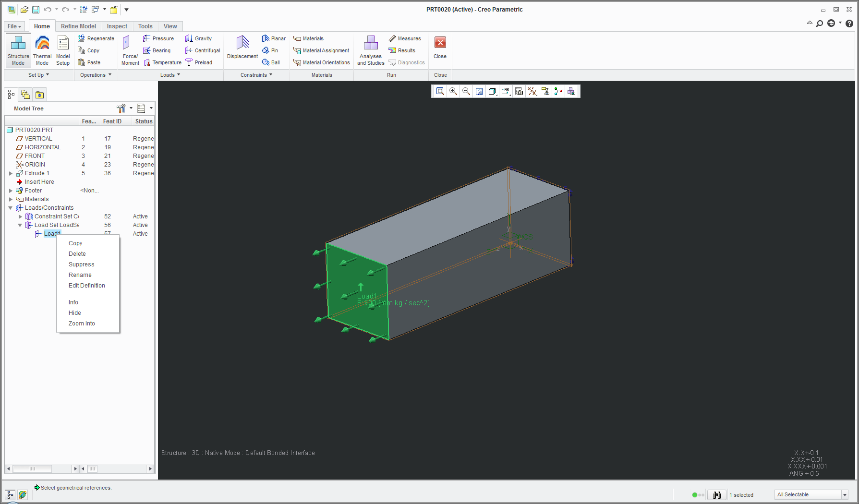
Task: Click the Refit view icon
Action: click(x=440, y=91)
